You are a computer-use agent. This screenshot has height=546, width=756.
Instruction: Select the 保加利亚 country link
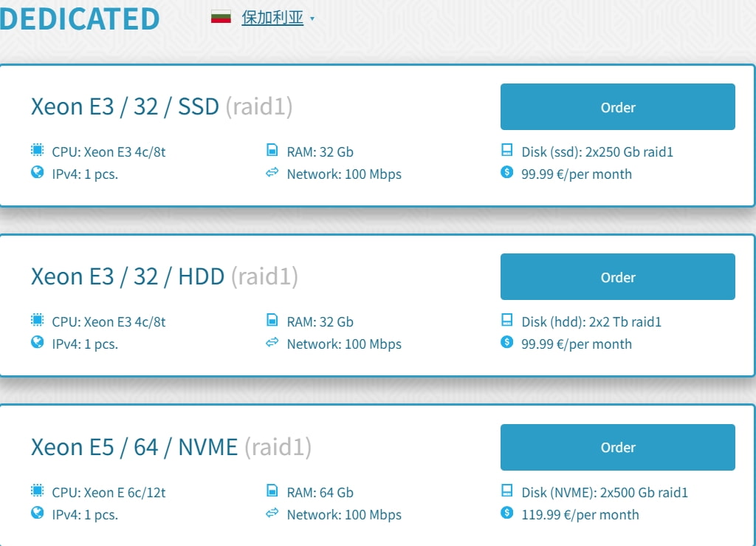[272, 18]
